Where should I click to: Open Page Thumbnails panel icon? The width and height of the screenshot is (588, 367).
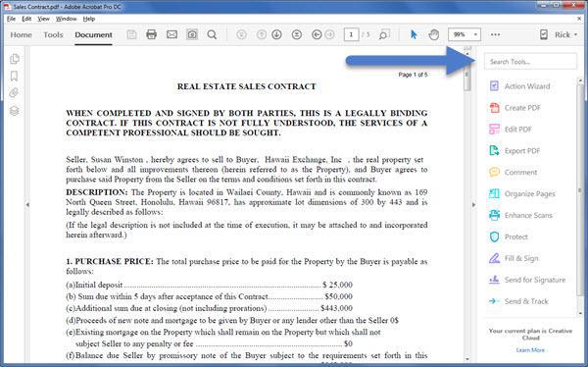click(15, 59)
